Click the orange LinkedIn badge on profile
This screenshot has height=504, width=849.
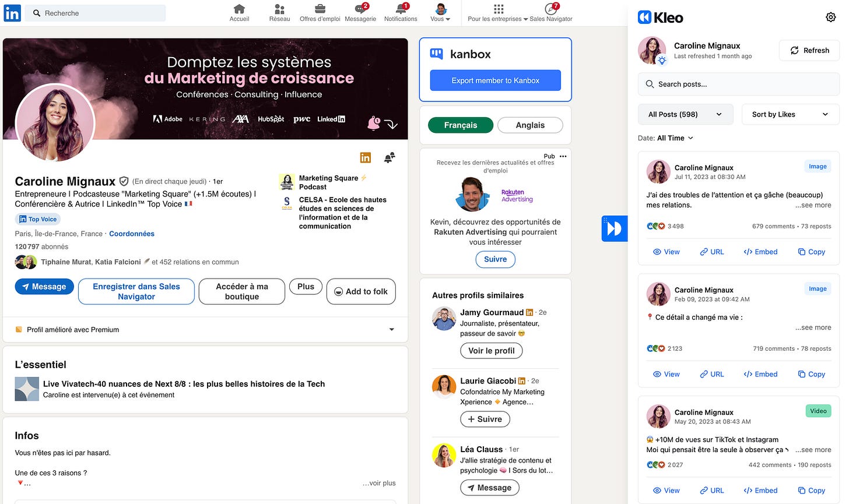pos(366,157)
